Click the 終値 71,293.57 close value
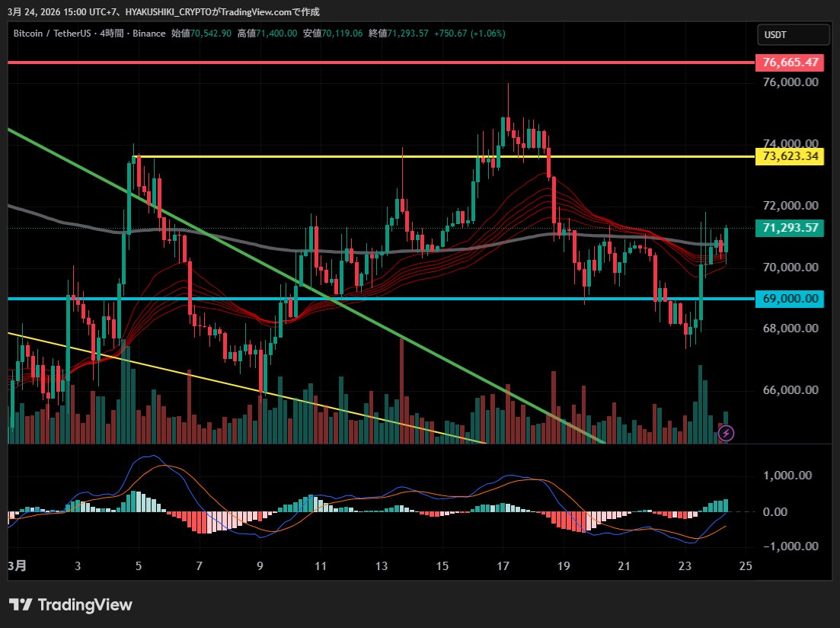 point(398,34)
